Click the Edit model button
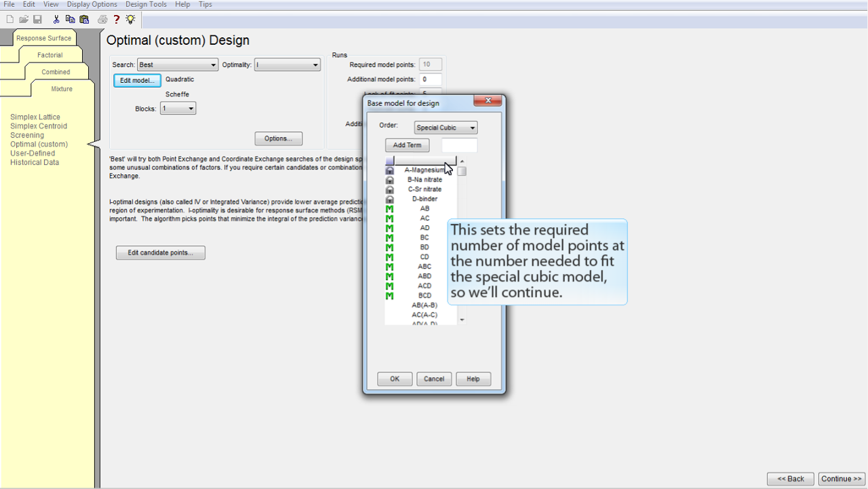 click(x=137, y=81)
